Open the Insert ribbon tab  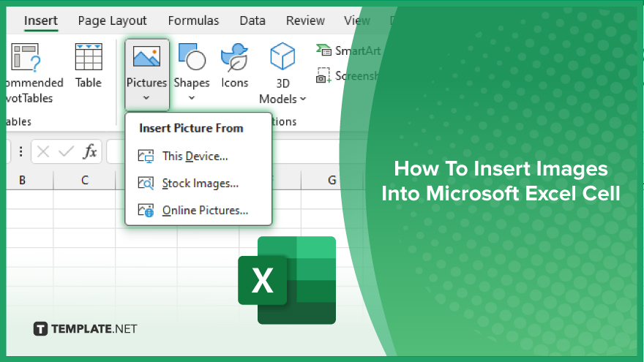tap(41, 20)
